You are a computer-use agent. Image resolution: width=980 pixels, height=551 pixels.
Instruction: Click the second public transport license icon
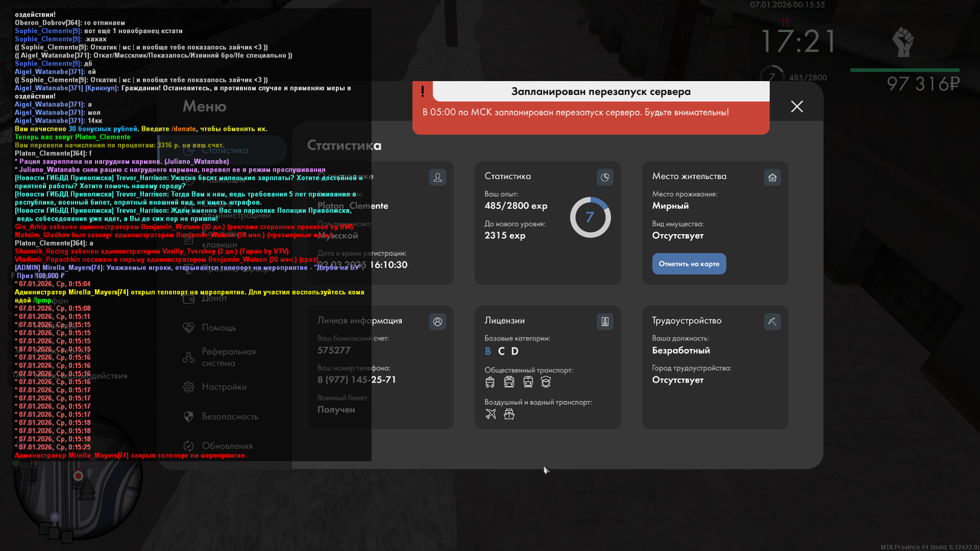[509, 382]
